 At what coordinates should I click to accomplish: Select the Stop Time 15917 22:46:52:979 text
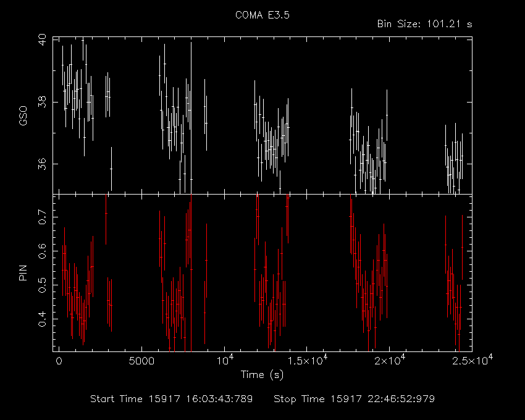(355, 399)
